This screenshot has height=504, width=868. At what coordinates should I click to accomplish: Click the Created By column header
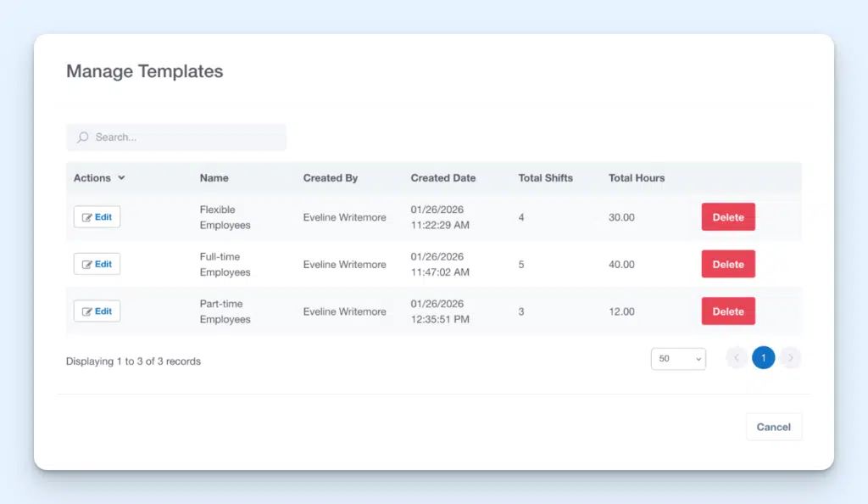[x=331, y=178]
